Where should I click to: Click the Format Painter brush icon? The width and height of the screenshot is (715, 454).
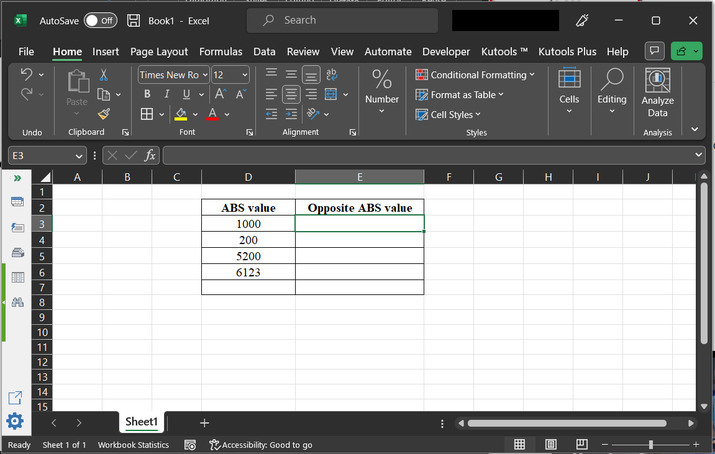click(x=104, y=114)
